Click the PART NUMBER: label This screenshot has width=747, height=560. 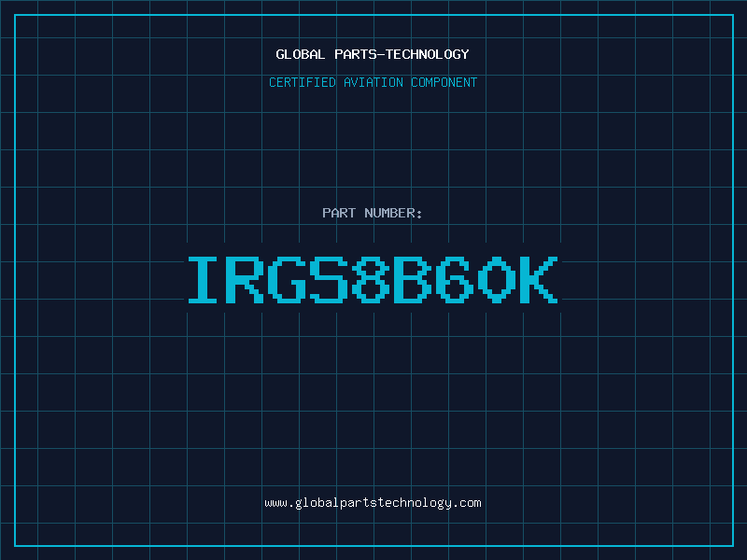coord(373,213)
